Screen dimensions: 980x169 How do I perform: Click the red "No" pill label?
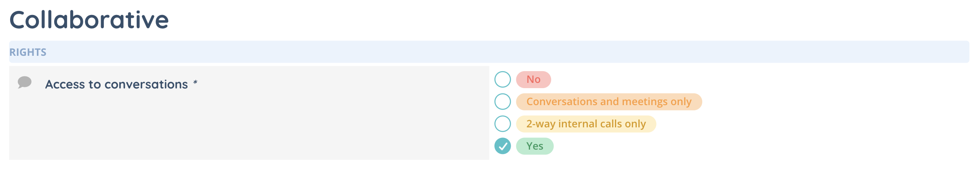pos(533,80)
